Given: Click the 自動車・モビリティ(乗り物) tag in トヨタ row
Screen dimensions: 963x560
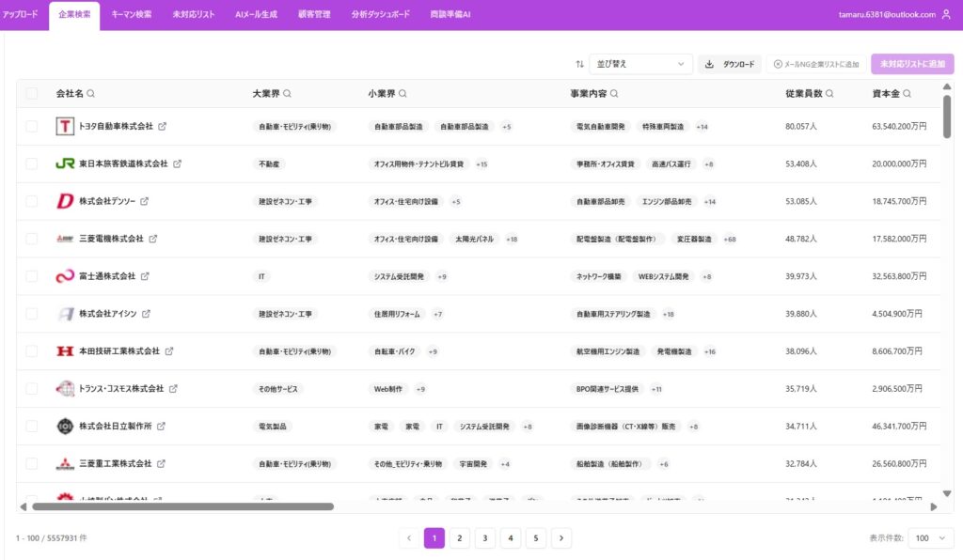Looking at the screenshot, I should [x=294, y=127].
